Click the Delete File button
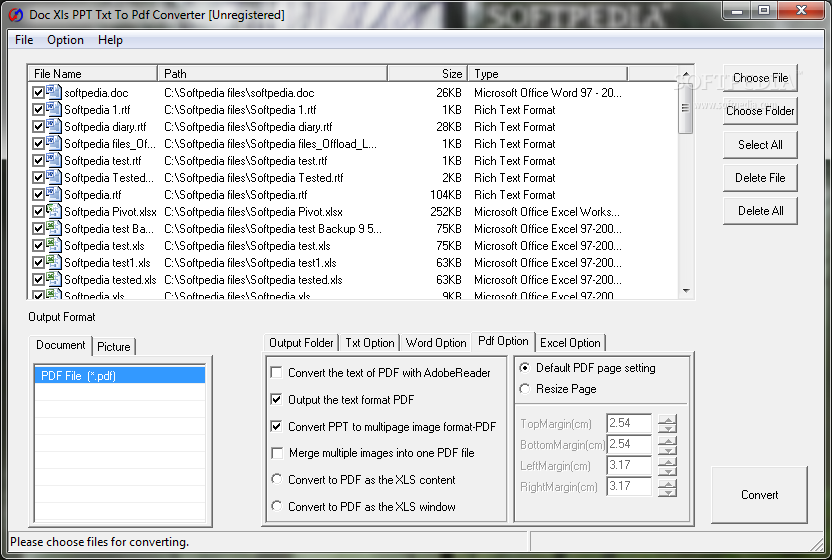Viewport: 832px width, 560px height. [760, 178]
